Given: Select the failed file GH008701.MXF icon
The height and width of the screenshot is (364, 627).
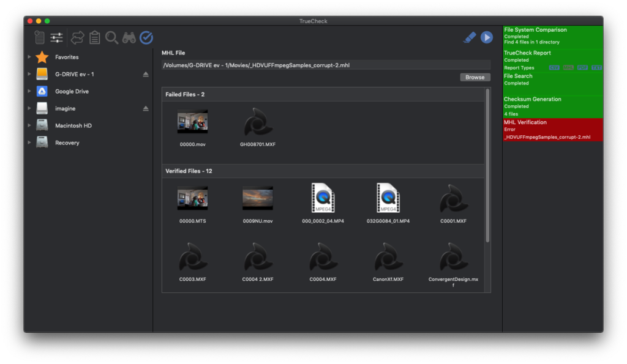Looking at the screenshot, I should pyautogui.click(x=258, y=122).
